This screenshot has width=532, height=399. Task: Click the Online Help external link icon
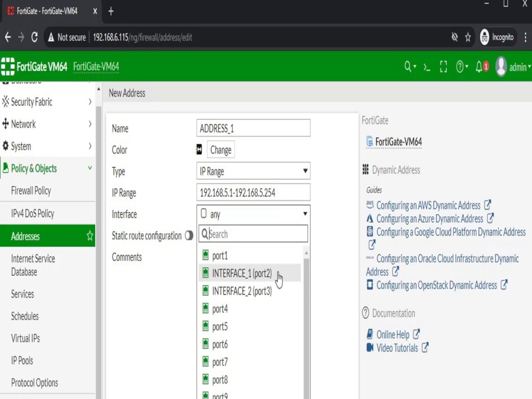point(417,334)
